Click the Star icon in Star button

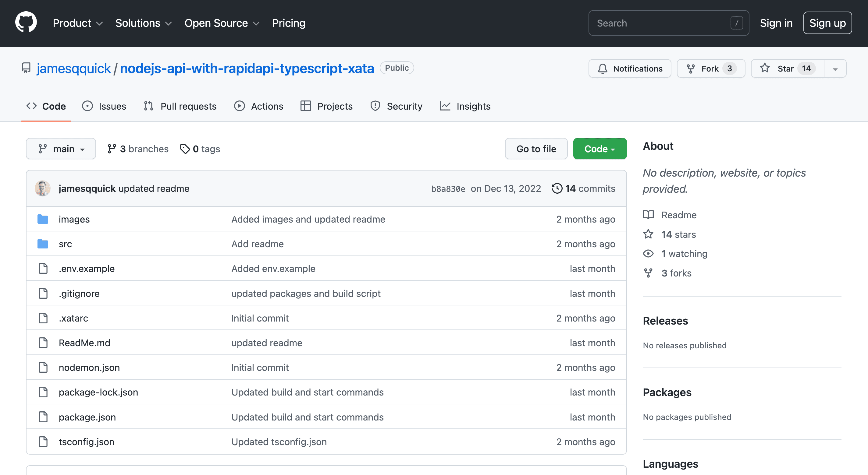click(x=765, y=68)
